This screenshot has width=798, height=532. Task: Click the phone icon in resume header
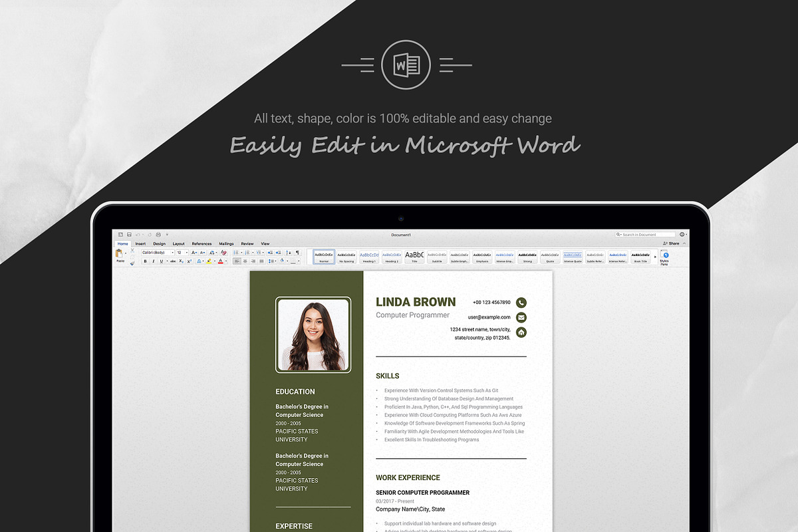click(521, 303)
